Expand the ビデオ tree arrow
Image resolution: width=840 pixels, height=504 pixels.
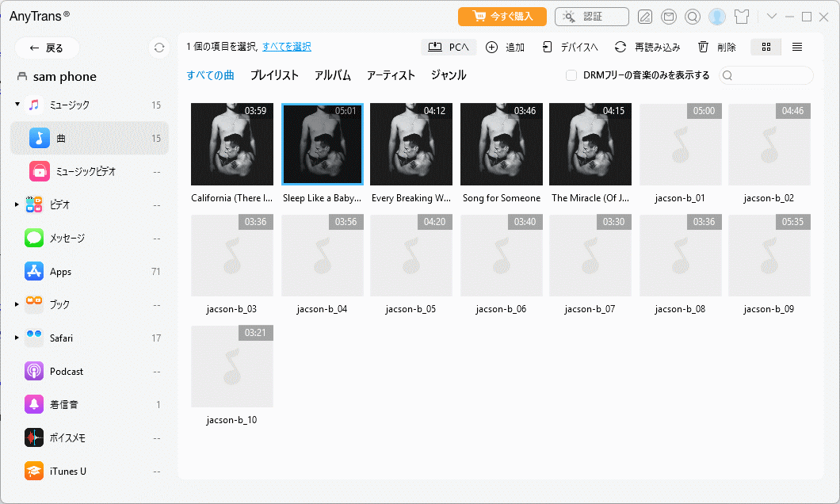point(17,204)
